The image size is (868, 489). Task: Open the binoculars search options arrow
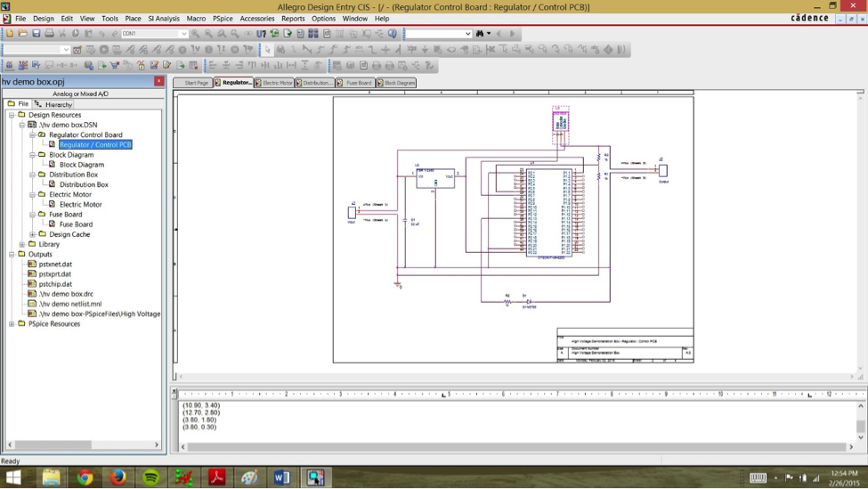[x=489, y=33]
